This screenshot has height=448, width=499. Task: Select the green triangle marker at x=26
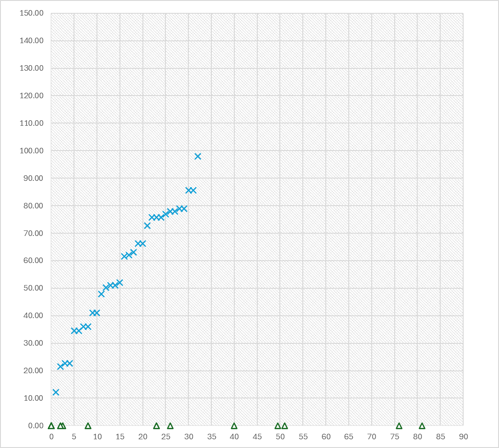coord(170,426)
